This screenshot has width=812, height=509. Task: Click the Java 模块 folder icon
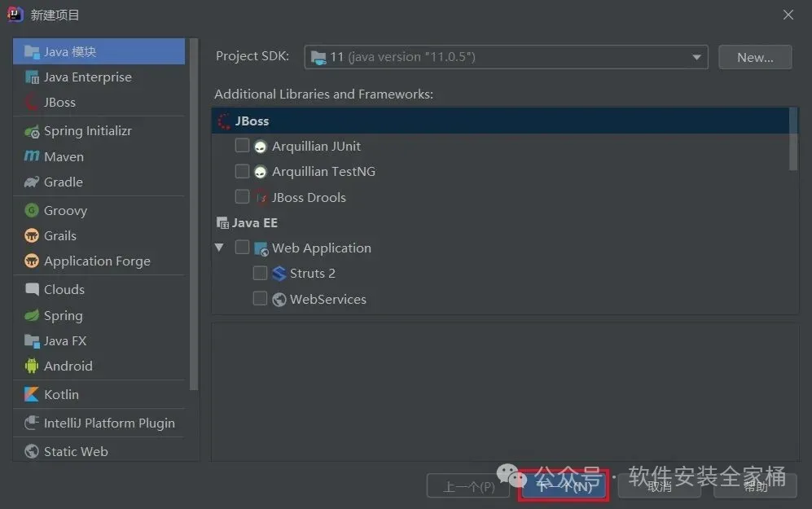tap(32, 52)
